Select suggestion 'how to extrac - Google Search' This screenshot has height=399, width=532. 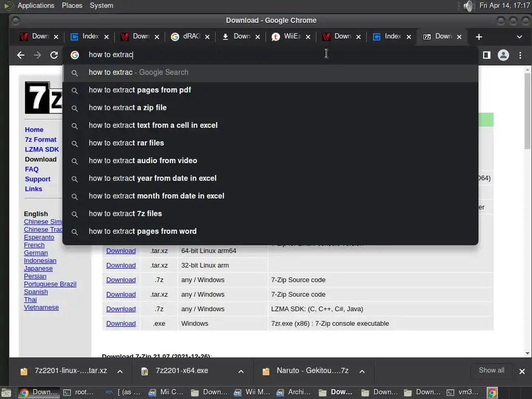click(270, 72)
